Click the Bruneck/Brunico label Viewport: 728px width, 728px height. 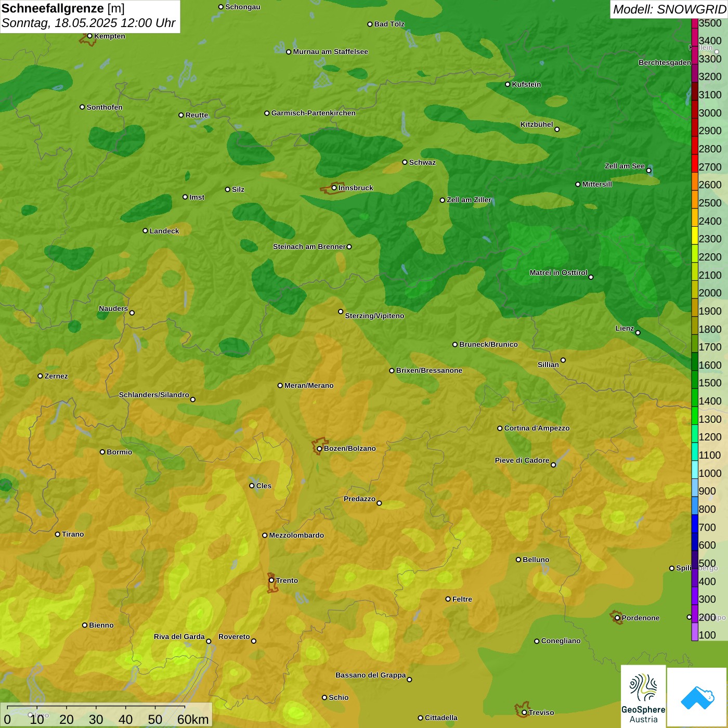488,344
